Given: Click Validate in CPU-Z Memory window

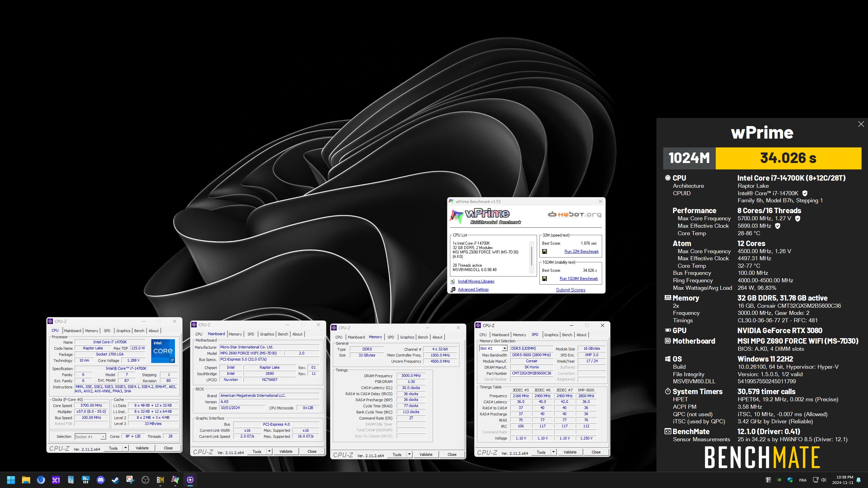Looking at the screenshot, I should pos(426,454).
